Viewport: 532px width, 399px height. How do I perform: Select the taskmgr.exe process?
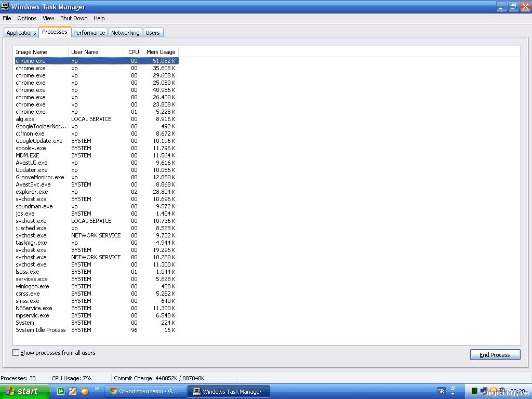click(96, 243)
